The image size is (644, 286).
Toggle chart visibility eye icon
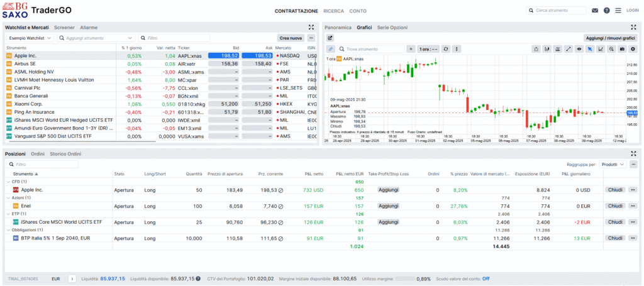coord(579,49)
